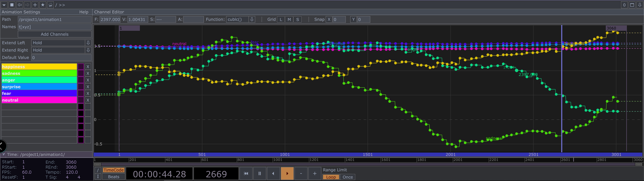Delete the anger channel with X
The height and width of the screenshot is (181, 644).
(88, 80)
